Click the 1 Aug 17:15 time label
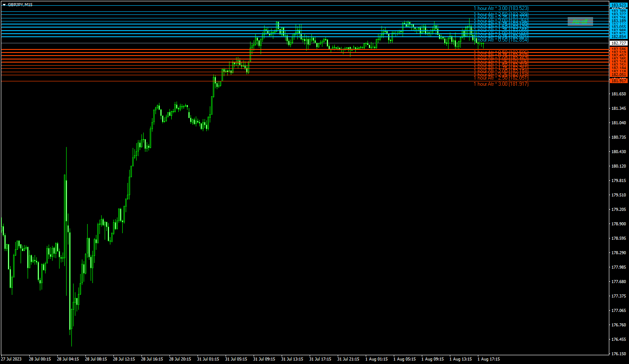This screenshot has width=629, height=364. pyautogui.click(x=488, y=359)
